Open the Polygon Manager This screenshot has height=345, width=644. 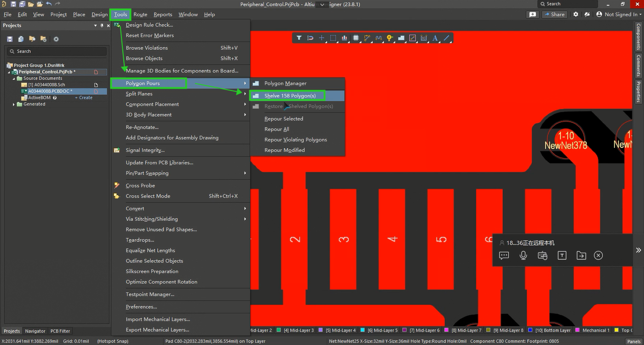(285, 84)
